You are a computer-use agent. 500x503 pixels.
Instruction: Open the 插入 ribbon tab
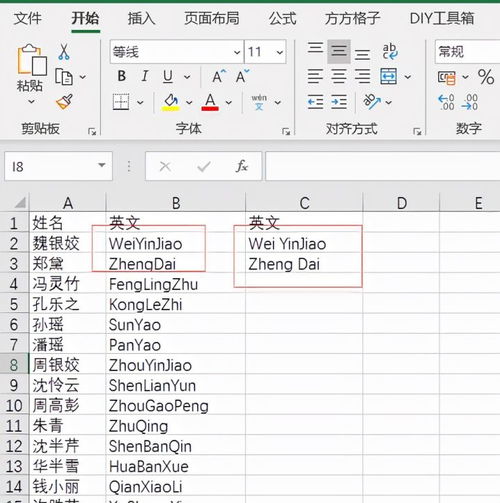141,18
